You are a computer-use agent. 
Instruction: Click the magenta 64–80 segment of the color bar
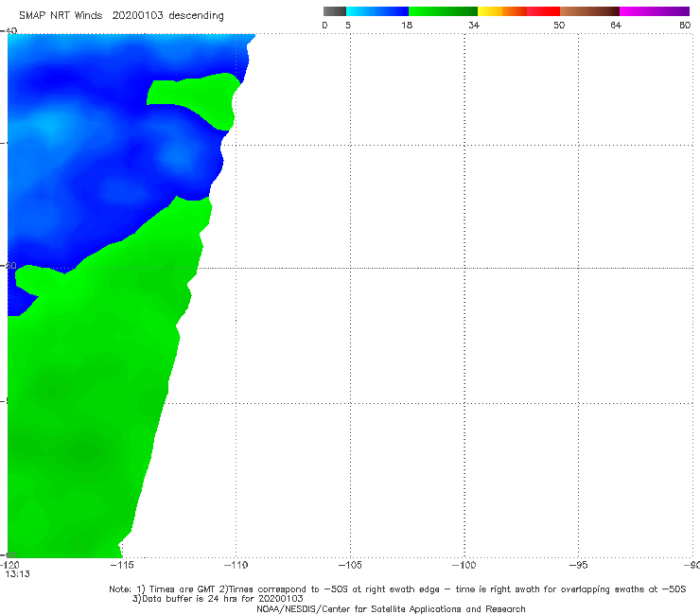click(x=655, y=11)
